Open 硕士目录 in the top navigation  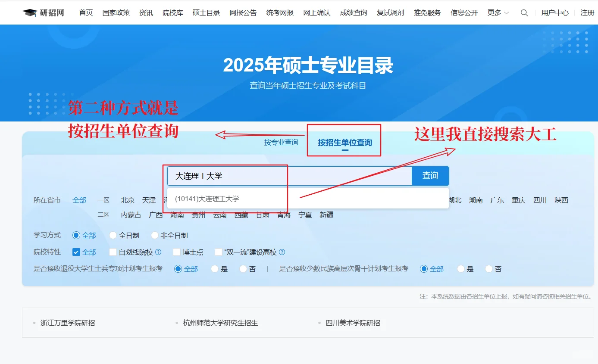[206, 13]
